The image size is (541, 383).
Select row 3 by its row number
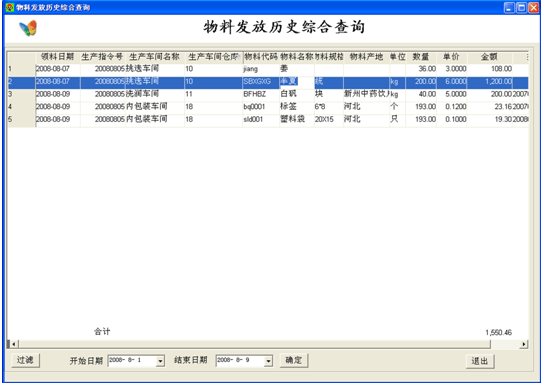22,94
